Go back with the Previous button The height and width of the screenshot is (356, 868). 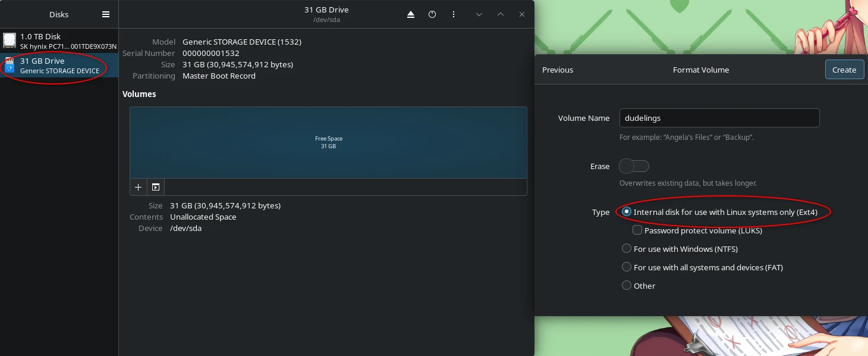[x=557, y=70]
